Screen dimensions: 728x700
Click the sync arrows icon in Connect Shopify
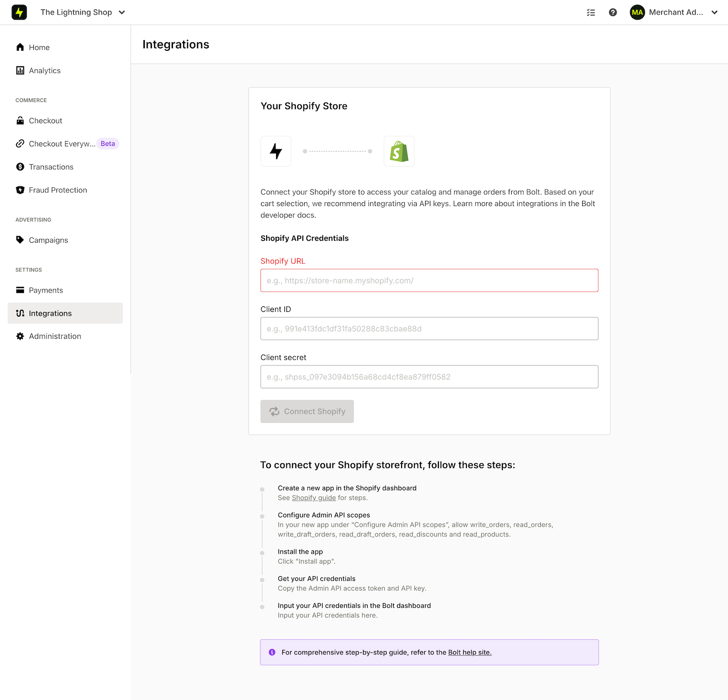275,412
